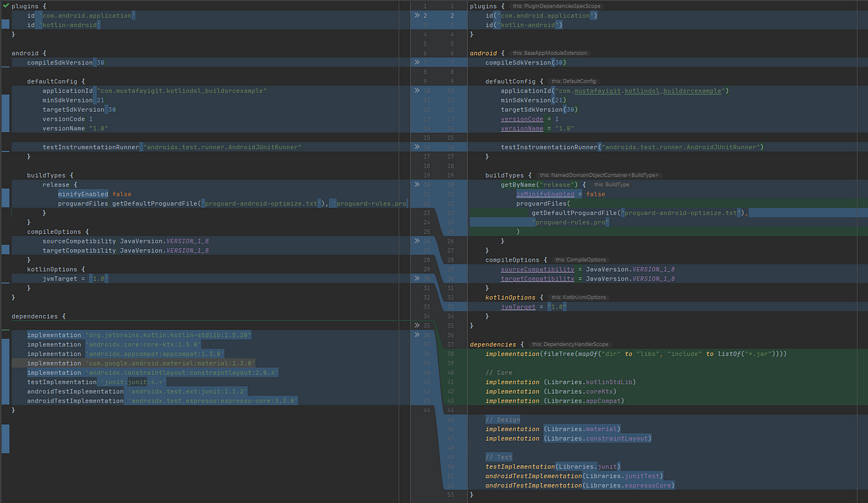This screenshot has width=868, height=503.
Task: Click the KotlinJvmOptions inlay hint
Action: [578, 298]
